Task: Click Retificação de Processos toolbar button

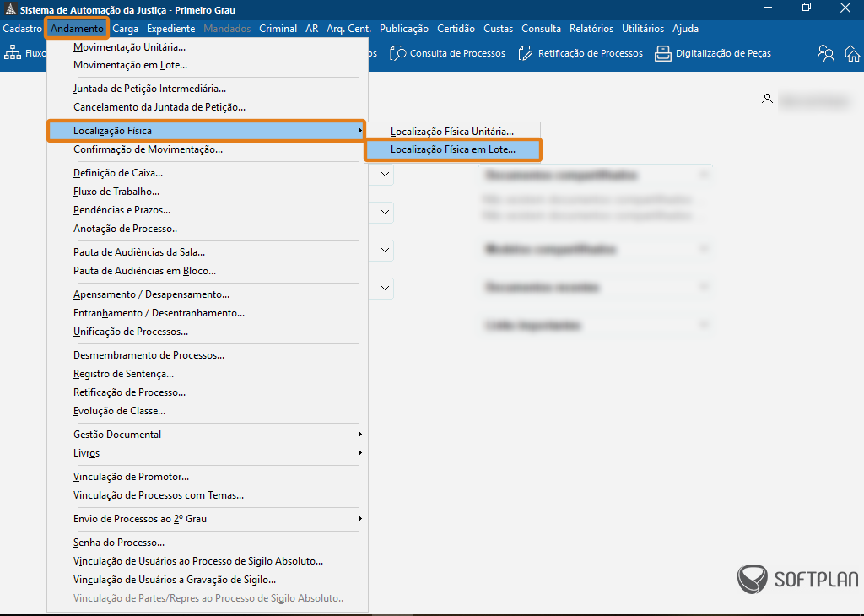Action: [x=580, y=53]
